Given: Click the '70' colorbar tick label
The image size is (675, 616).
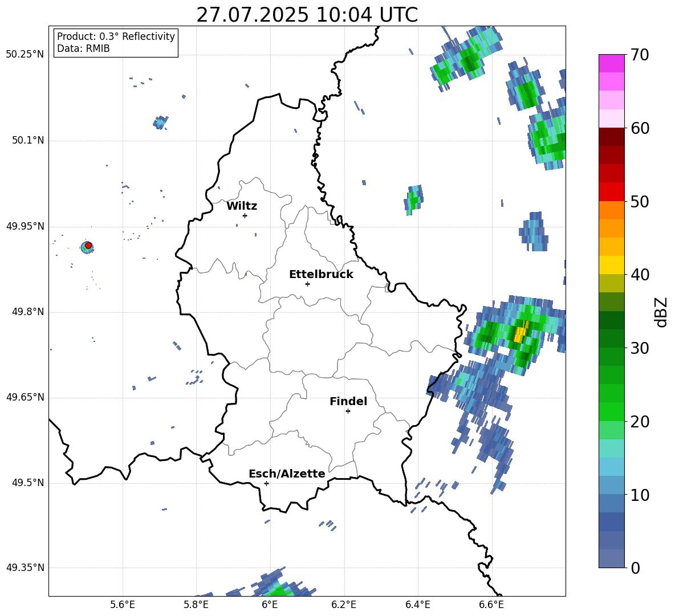Looking at the screenshot, I should [640, 55].
